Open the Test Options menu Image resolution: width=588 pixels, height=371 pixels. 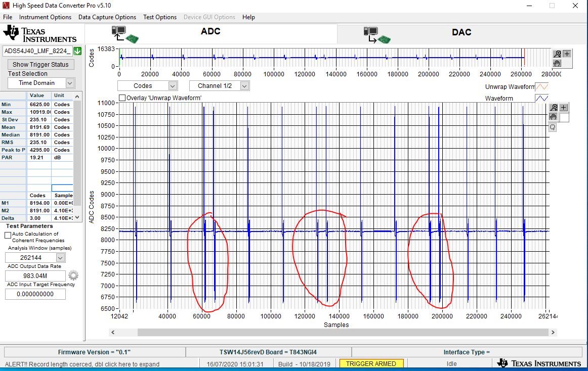(x=160, y=17)
